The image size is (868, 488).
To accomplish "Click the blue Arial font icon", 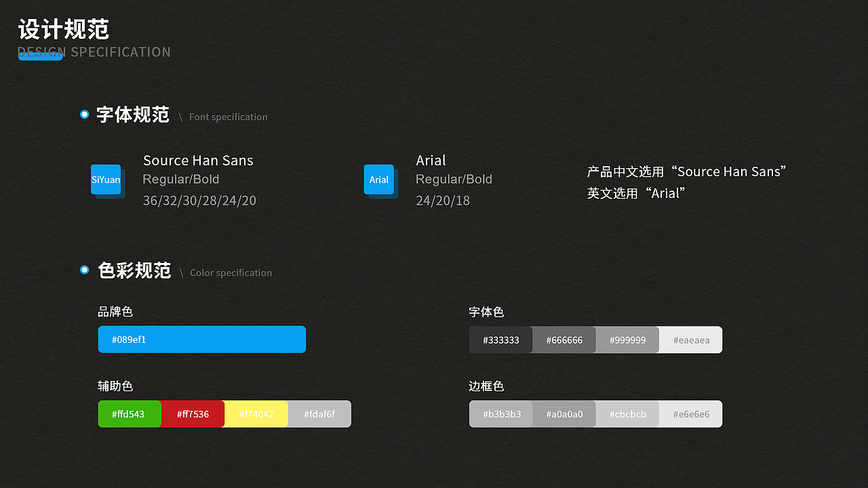I will [x=378, y=180].
